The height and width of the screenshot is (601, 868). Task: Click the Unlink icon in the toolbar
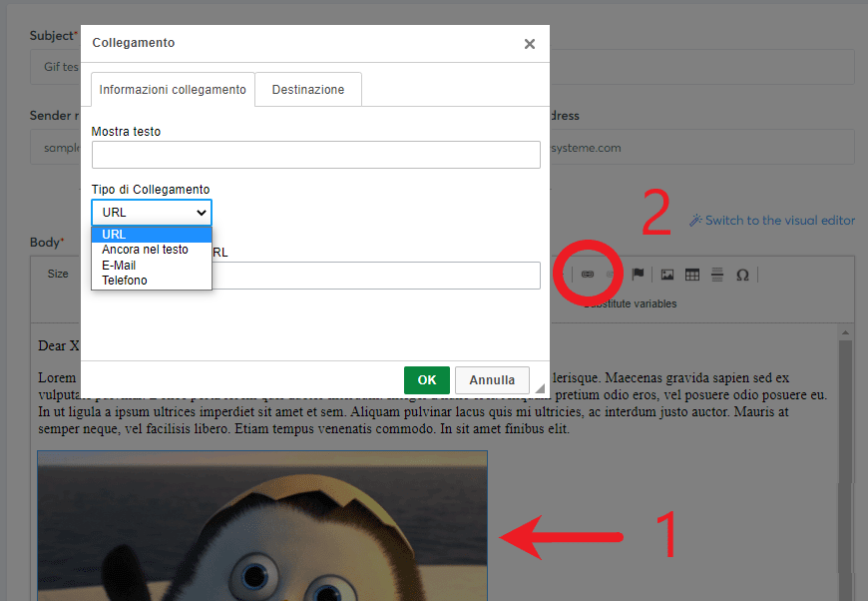(x=610, y=274)
